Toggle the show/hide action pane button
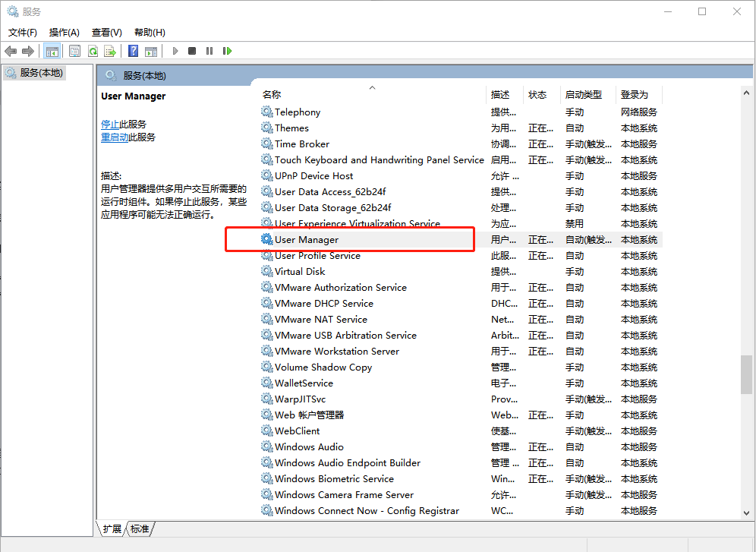756x552 pixels. coord(151,51)
